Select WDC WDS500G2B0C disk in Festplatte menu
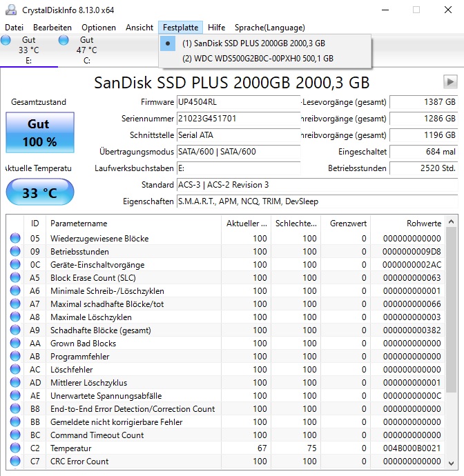 [x=264, y=58]
